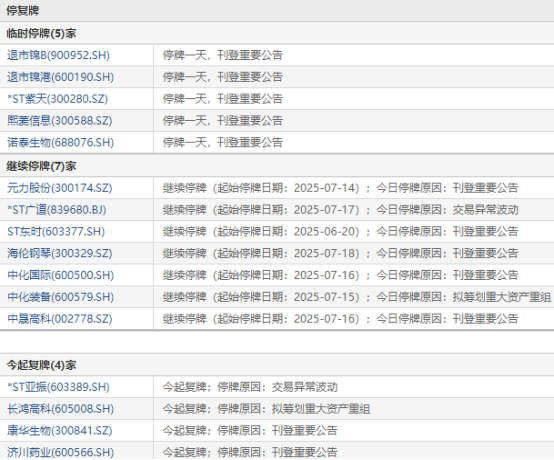Viewport: 554px width, 460px height.
Task: Open 诺泰生物(688076.SH) stock page
Action: (60, 143)
